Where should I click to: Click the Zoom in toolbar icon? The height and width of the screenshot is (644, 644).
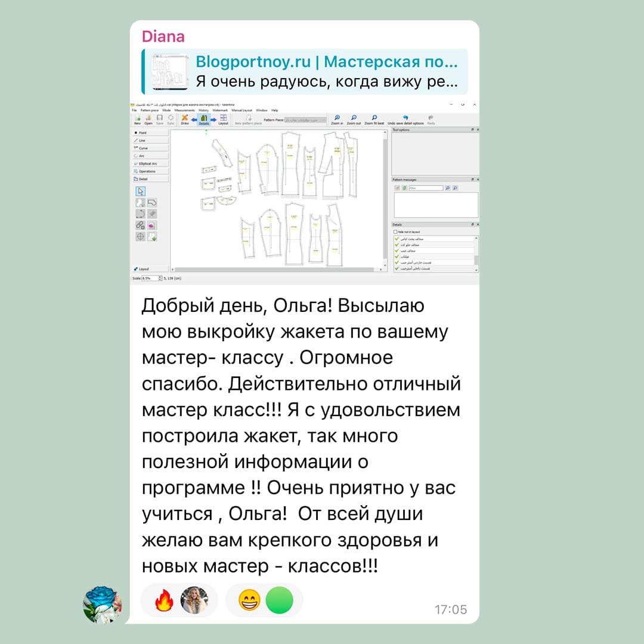click(x=338, y=119)
